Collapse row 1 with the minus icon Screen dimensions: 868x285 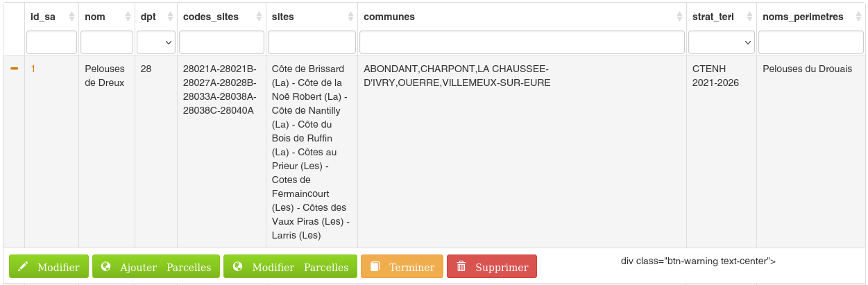point(14,69)
